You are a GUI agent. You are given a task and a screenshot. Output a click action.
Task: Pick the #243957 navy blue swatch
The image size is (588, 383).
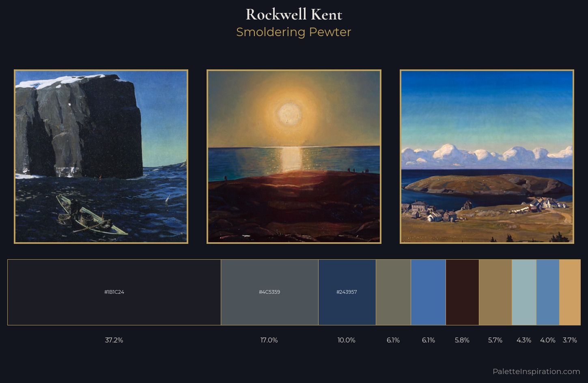coord(347,292)
